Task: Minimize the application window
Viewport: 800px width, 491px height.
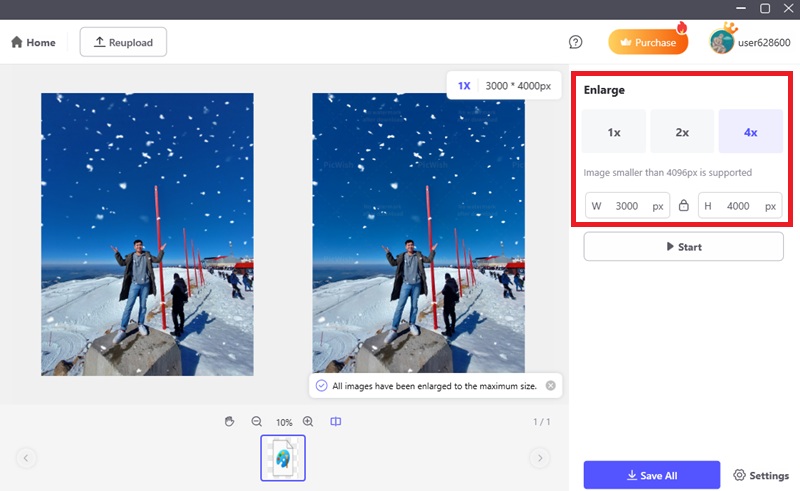Action: point(741,9)
